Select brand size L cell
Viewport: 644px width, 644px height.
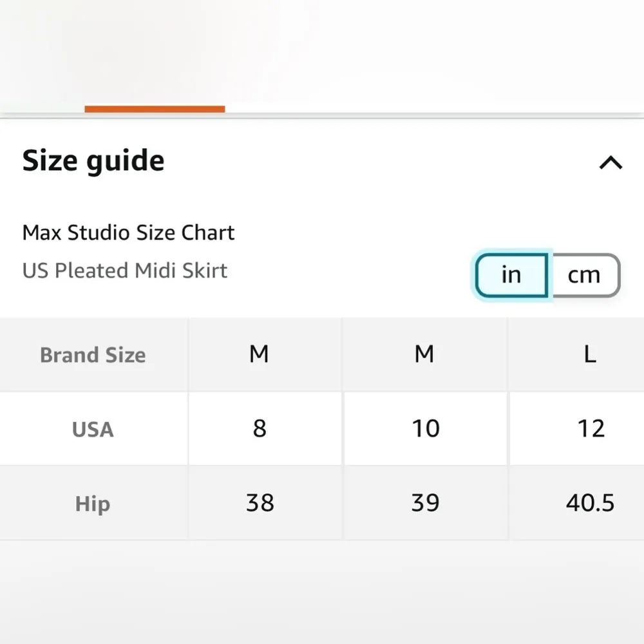589,354
